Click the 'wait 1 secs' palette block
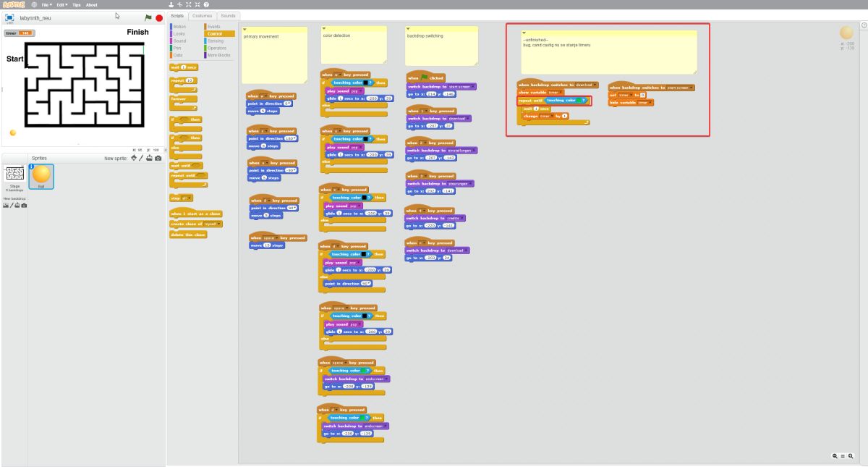 183,67
